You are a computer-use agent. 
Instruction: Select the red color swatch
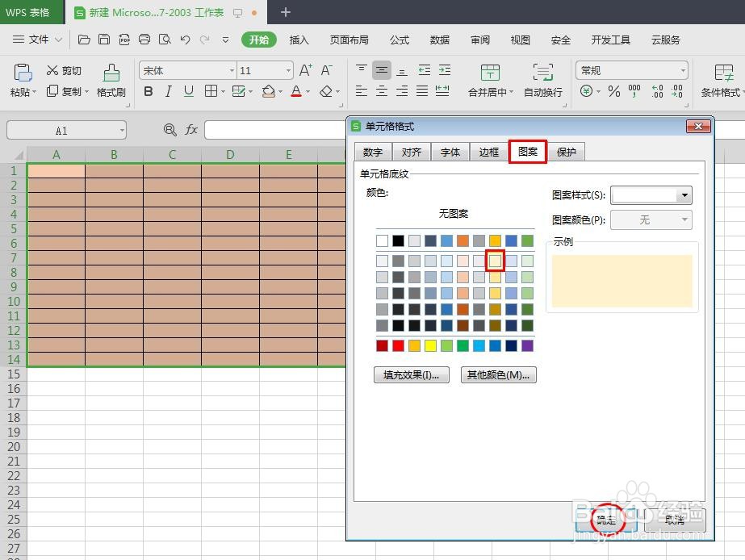[396, 345]
